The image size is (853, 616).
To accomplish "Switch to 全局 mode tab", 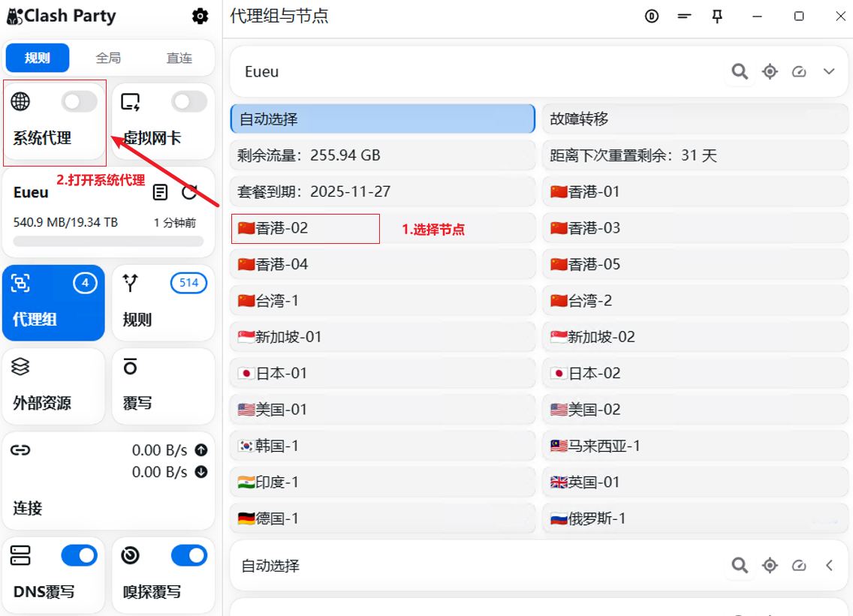I will (108, 58).
